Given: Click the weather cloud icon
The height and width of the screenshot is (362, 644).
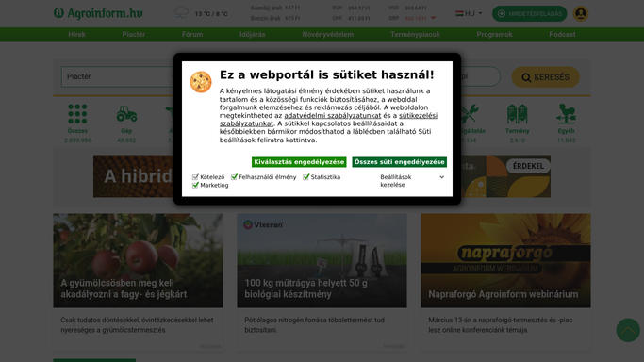Looking at the screenshot, I should [181, 12].
